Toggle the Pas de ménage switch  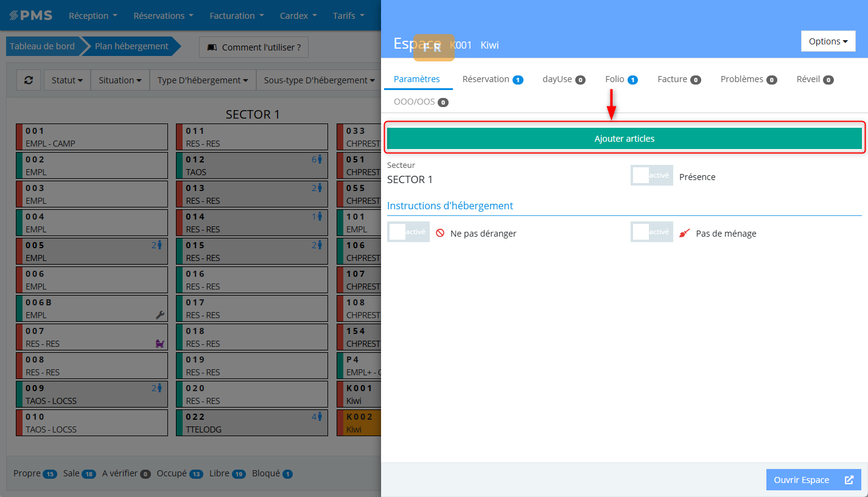651,232
